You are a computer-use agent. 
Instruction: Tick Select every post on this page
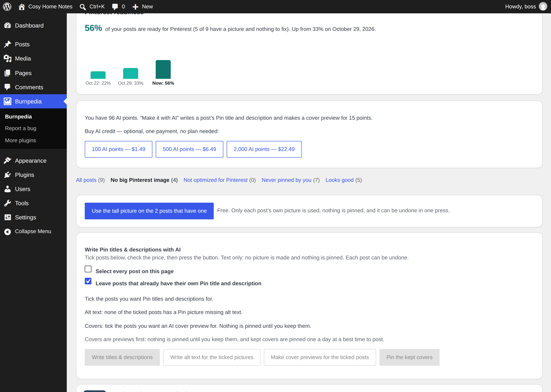pos(88,269)
